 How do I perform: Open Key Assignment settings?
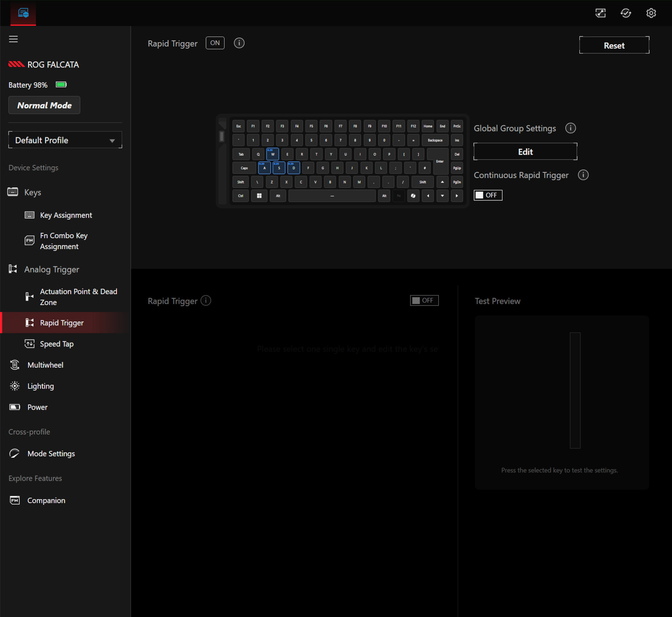(66, 215)
